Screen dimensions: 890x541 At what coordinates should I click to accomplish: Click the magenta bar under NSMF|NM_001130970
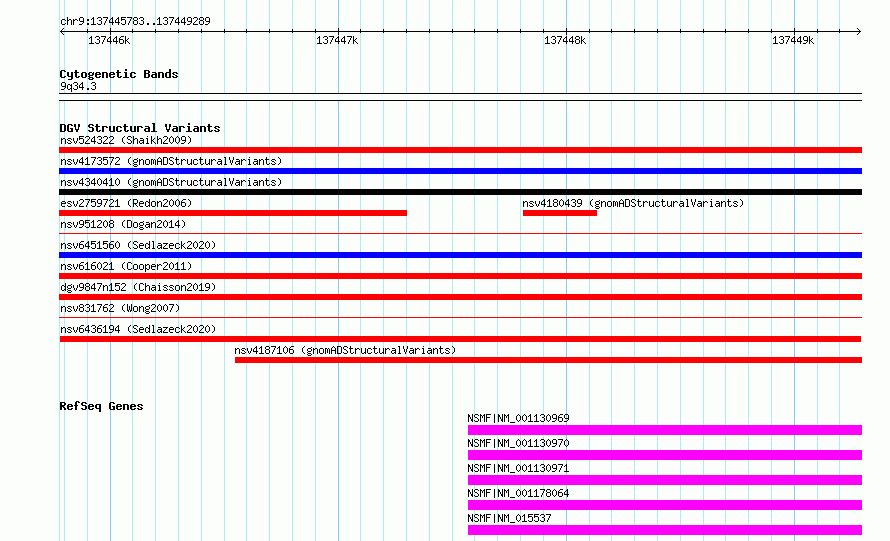[x=665, y=455]
